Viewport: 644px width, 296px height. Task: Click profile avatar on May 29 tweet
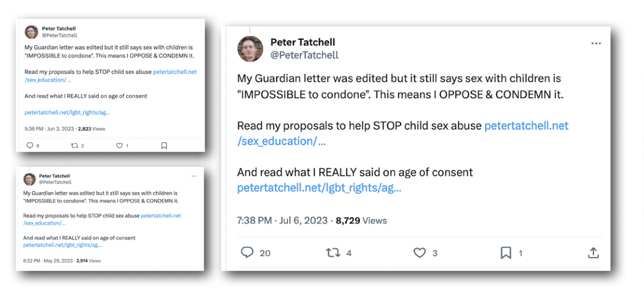(29, 179)
